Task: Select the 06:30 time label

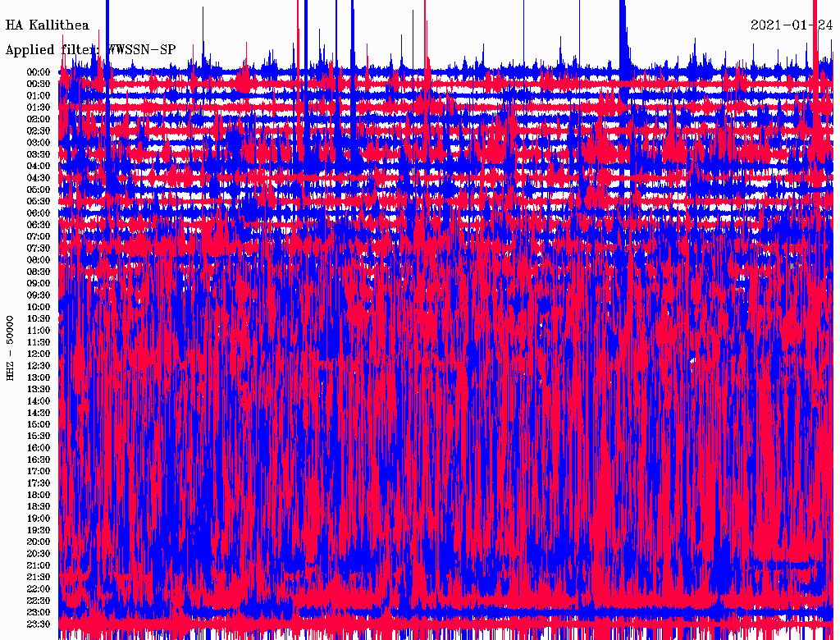Action: pyautogui.click(x=39, y=225)
